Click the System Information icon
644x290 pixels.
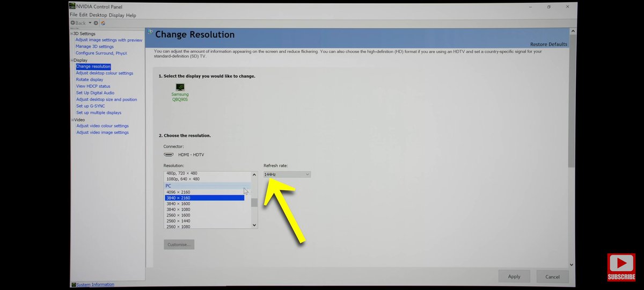(x=74, y=285)
